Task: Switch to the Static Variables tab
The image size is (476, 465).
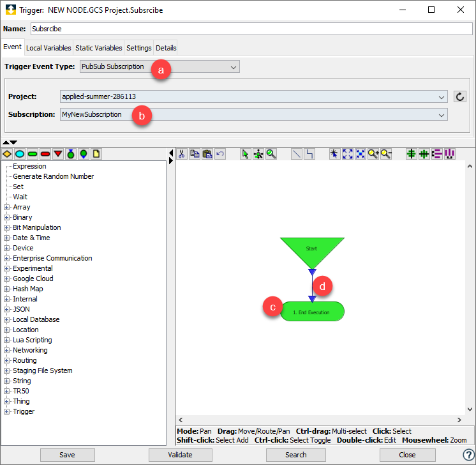Action: tap(99, 48)
